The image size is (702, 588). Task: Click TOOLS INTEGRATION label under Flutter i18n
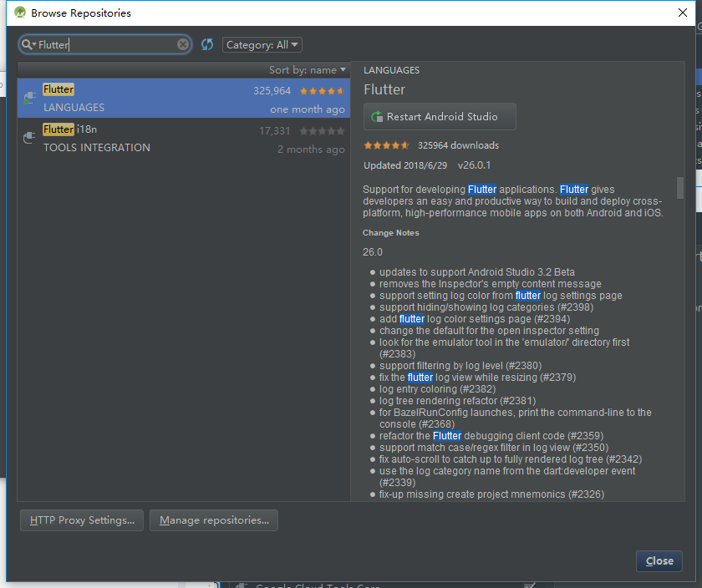97,148
